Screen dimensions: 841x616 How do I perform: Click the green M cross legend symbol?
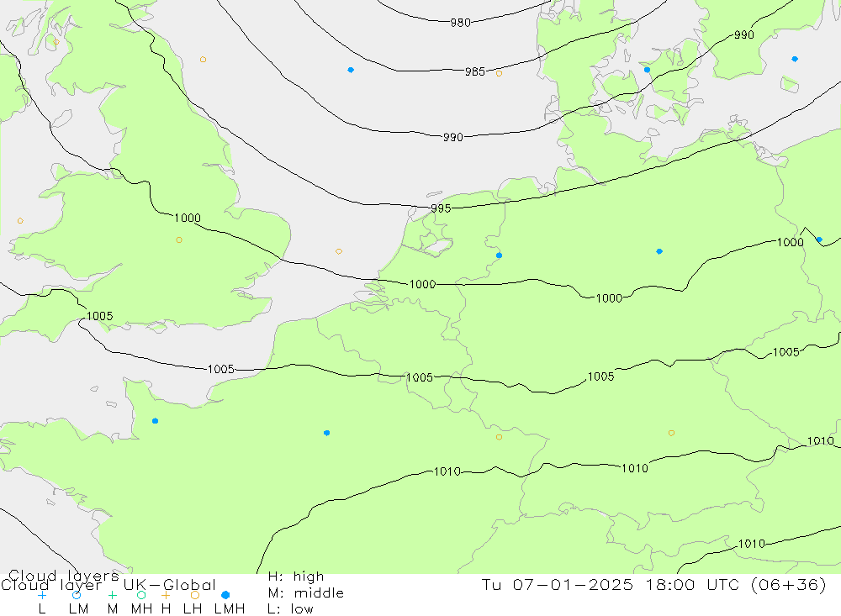pyautogui.click(x=112, y=595)
